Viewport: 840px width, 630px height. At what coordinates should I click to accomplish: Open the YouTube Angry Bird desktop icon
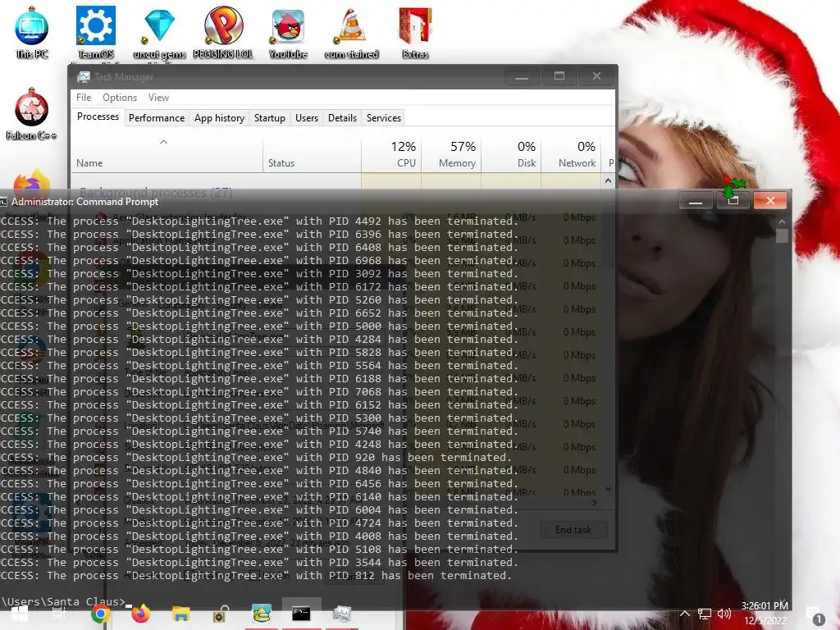tap(288, 33)
